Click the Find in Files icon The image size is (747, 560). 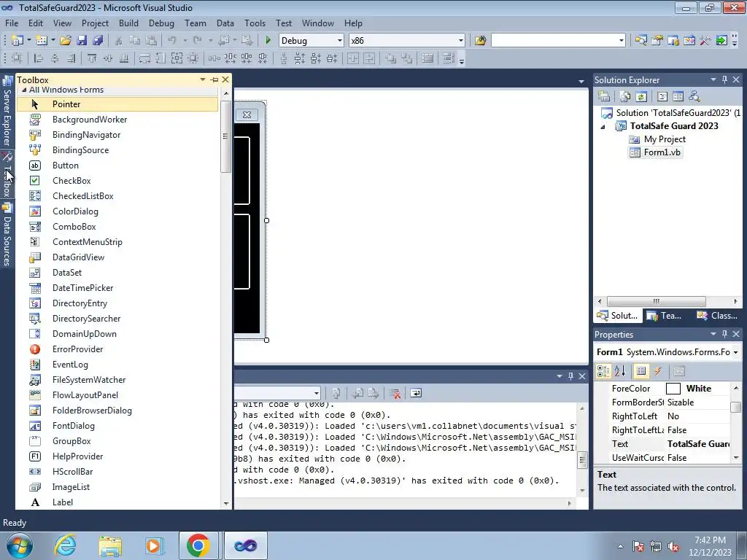(480, 41)
